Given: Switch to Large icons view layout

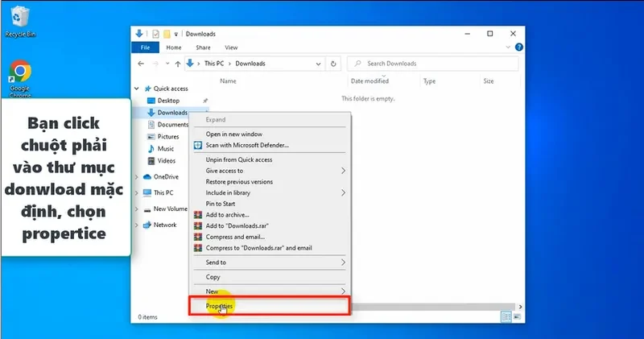Looking at the screenshot, I should point(517,316).
